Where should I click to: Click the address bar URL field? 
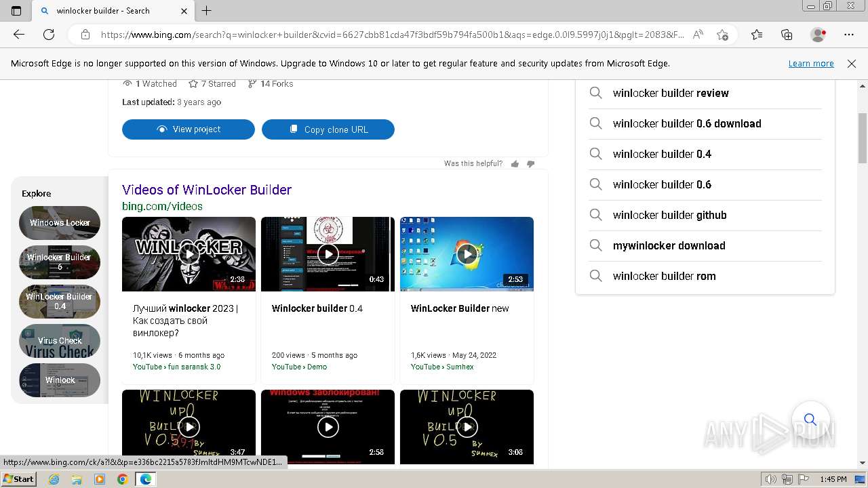(x=392, y=35)
